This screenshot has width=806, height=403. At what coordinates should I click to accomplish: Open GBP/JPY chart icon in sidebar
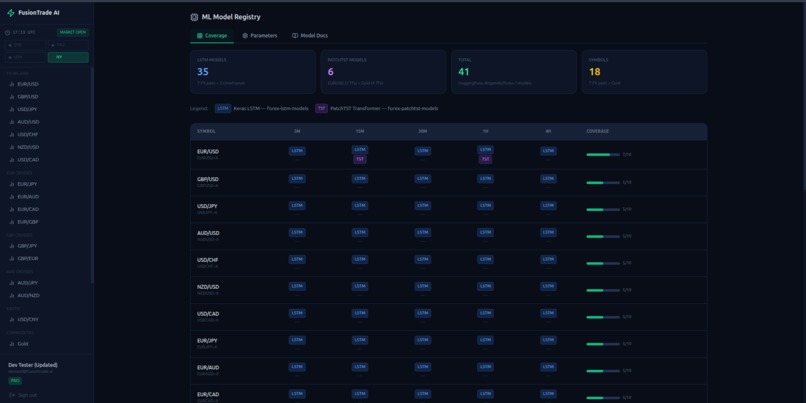[12, 246]
